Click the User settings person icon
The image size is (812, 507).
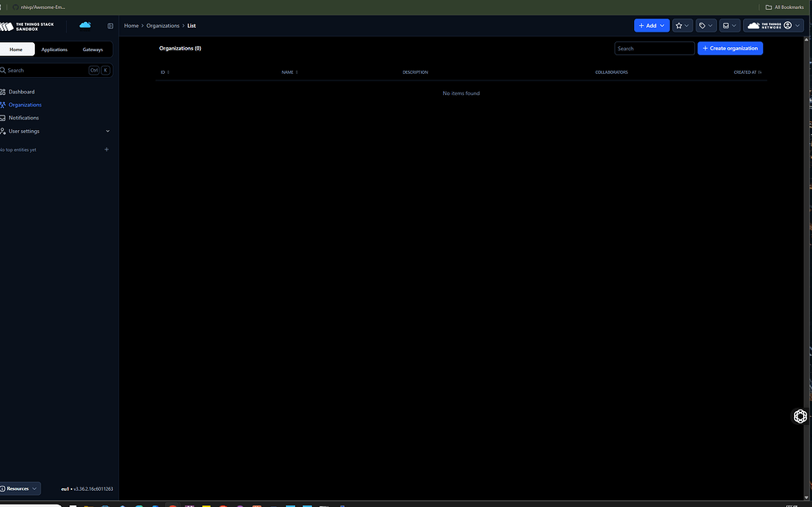tap(3, 132)
